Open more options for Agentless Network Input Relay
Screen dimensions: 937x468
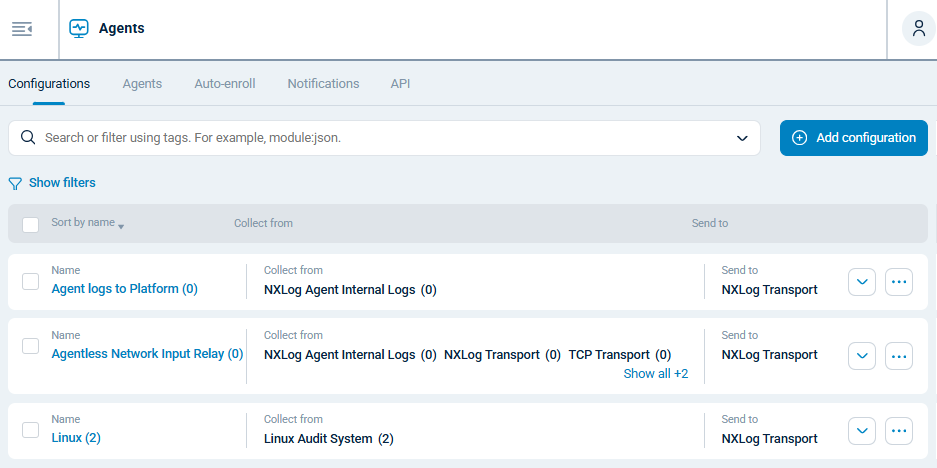coord(898,356)
